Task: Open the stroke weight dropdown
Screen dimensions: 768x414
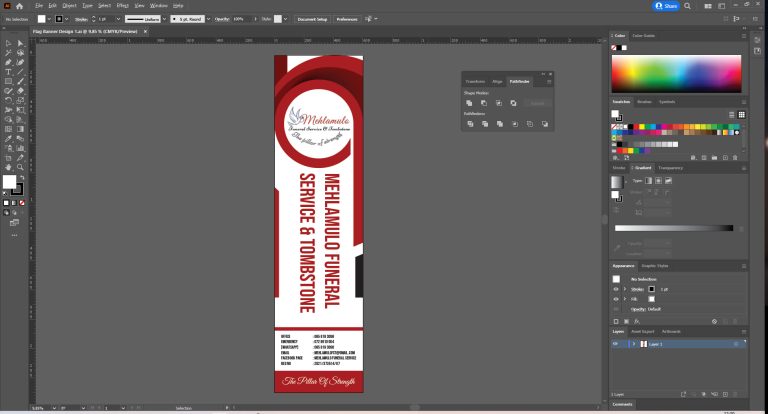Action: [x=117, y=18]
